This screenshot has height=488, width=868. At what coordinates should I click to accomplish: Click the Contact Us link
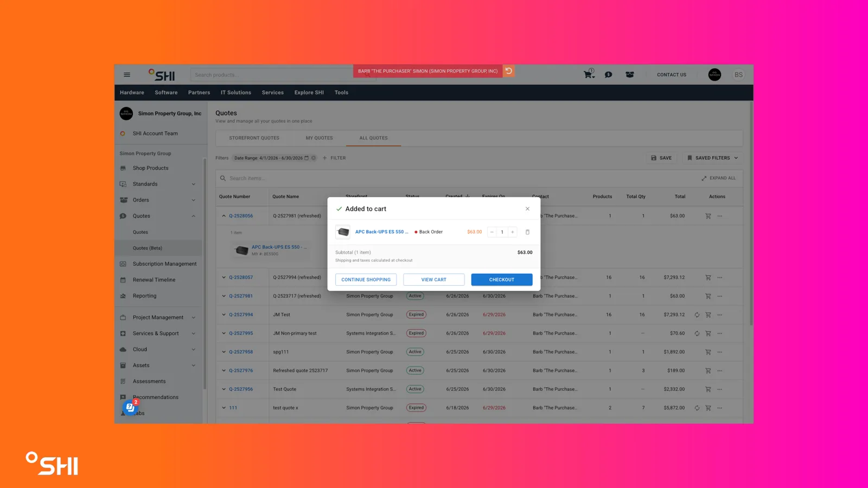tap(672, 75)
